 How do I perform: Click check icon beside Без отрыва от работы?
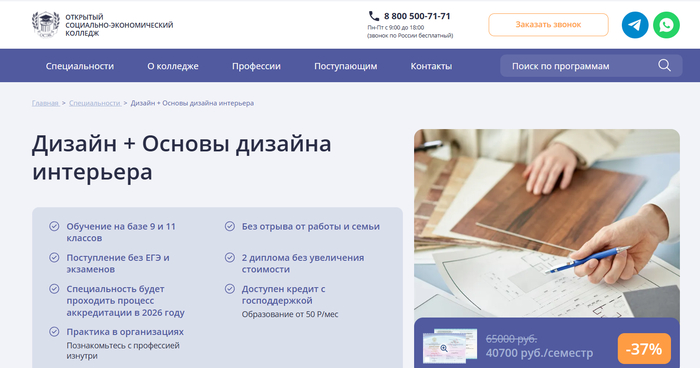tap(229, 226)
